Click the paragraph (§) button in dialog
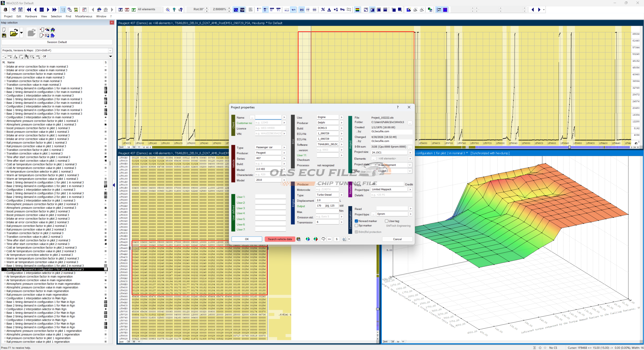The image size is (644, 350). click(337, 239)
